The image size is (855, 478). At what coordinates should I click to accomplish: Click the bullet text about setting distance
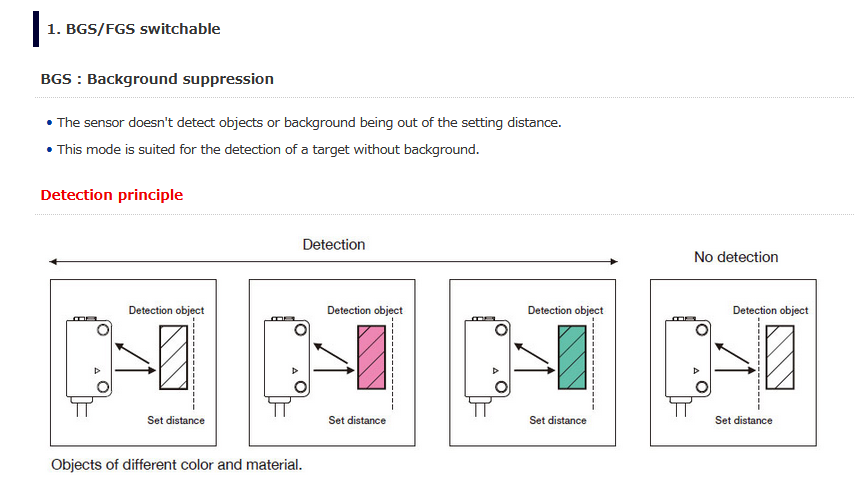(309, 123)
